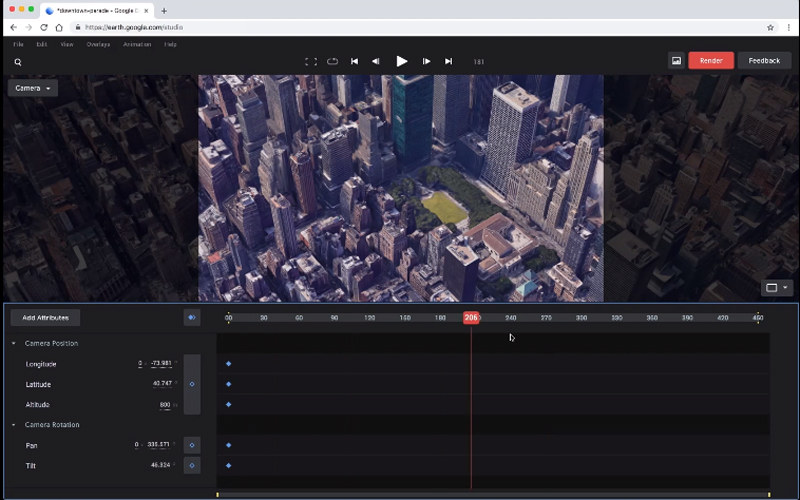Jump to first frame of animation
The width and height of the screenshot is (800, 500).
[354, 61]
